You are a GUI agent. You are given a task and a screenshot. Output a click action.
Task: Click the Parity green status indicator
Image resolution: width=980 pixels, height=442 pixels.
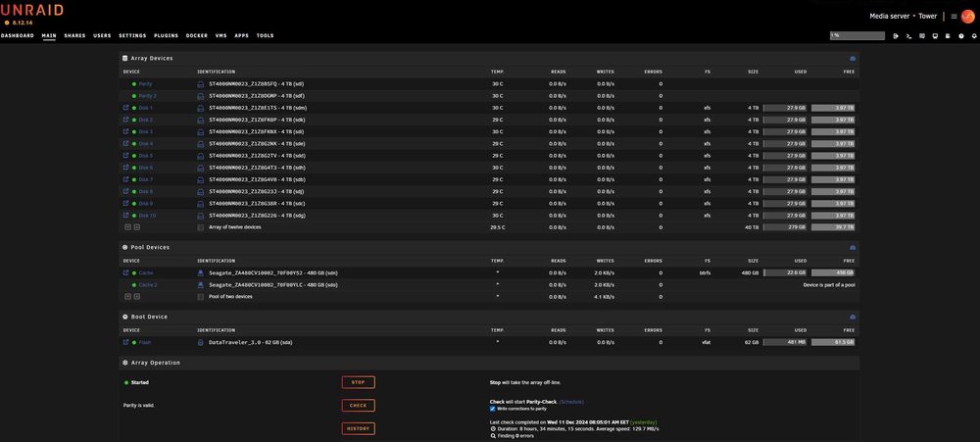click(x=133, y=83)
